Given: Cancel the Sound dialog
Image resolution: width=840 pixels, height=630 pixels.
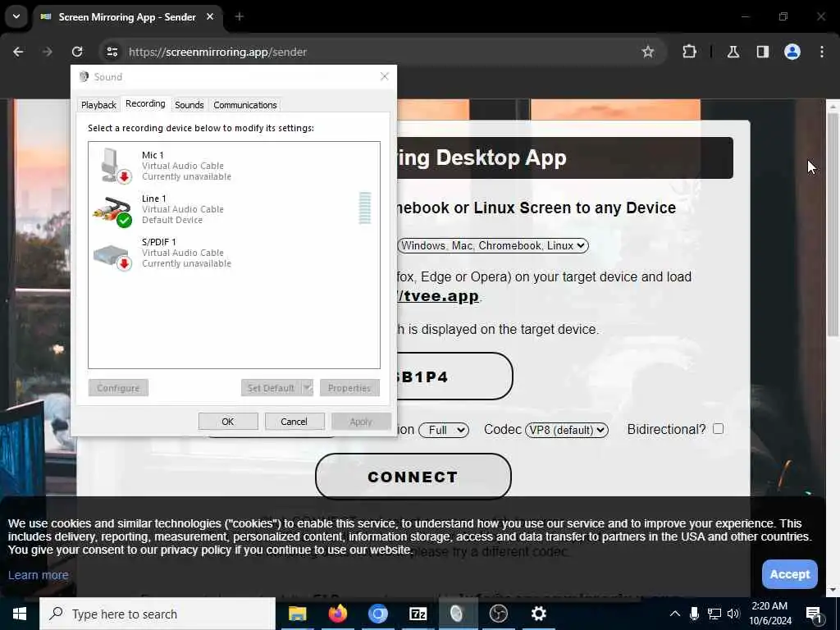Looking at the screenshot, I should (x=294, y=422).
